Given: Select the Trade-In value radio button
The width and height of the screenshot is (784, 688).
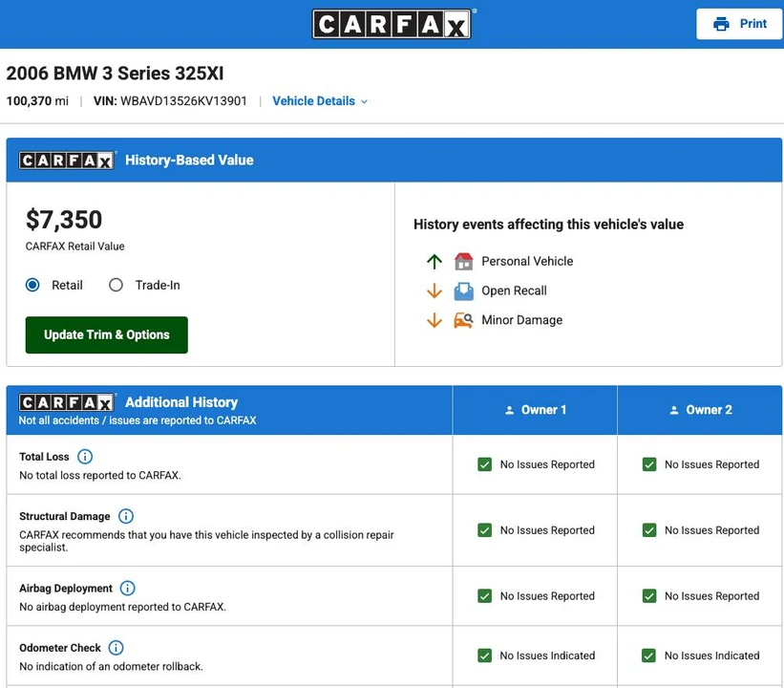Looking at the screenshot, I should click(x=116, y=285).
